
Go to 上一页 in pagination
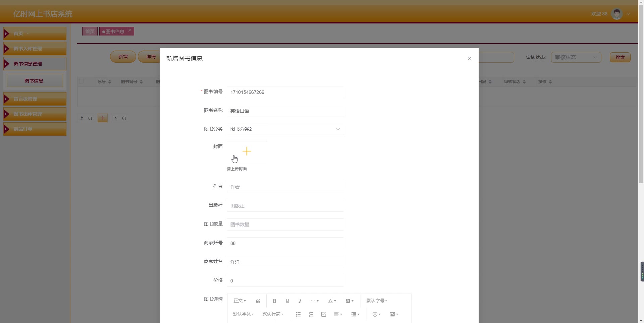click(x=86, y=118)
